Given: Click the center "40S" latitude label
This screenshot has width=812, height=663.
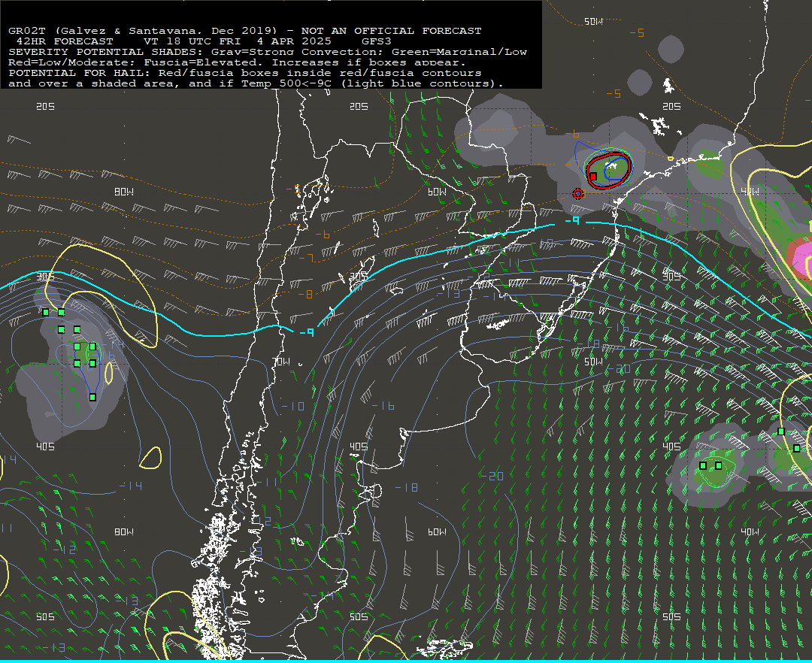Looking at the screenshot, I should point(359,447).
